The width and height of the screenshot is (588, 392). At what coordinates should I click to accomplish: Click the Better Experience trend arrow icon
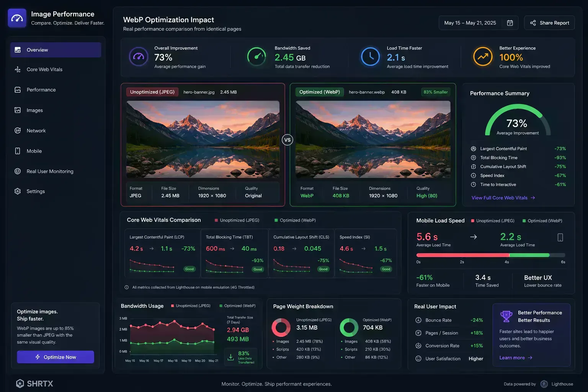483,57
